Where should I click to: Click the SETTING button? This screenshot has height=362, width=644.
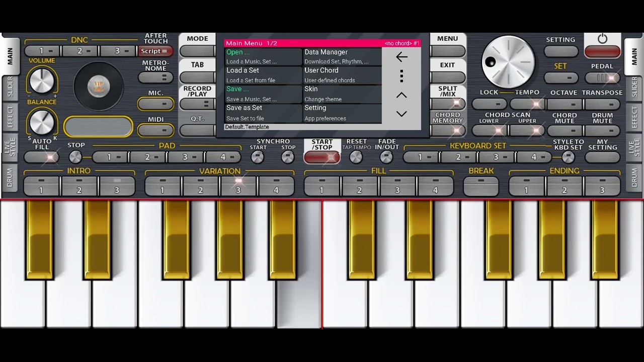[x=561, y=51]
